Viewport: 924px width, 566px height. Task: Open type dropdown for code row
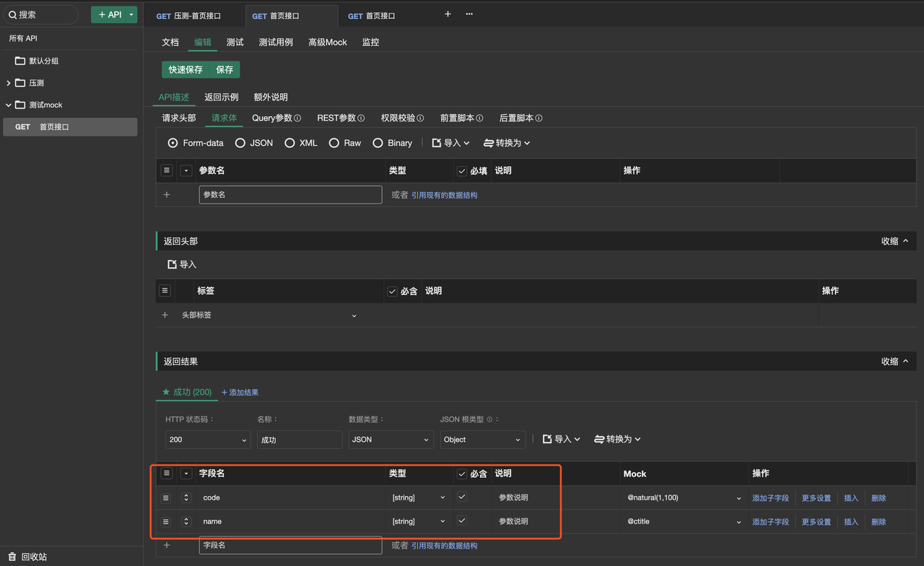click(419, 498)
